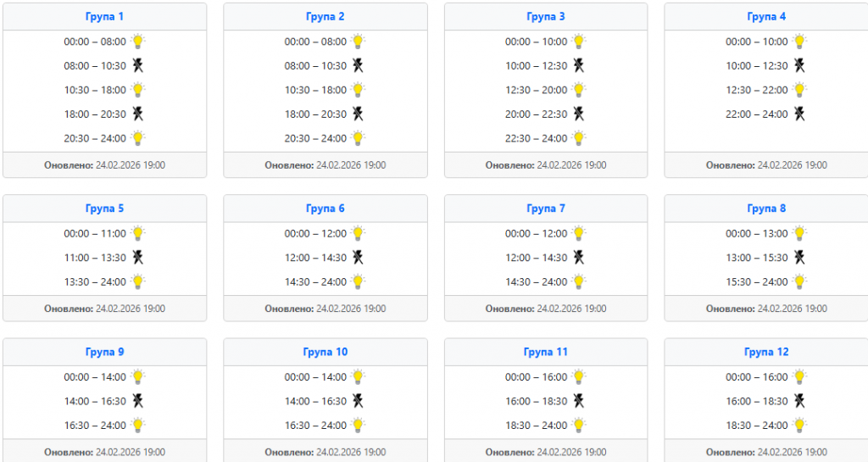
Task: Click outage icon for Група 11 16:00–18:30
Action: [x=579, y=401]
